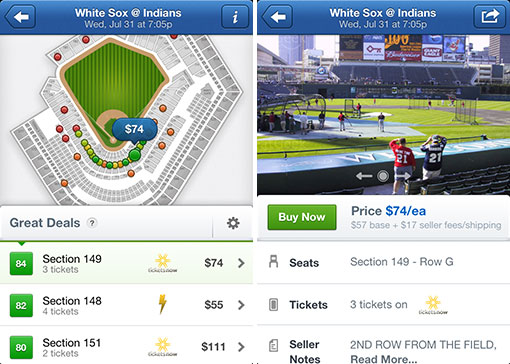The image size is (510, 364).
Task: Tap the TicketsNow logo in Tickets row
Action: click(x=433, y=305)
